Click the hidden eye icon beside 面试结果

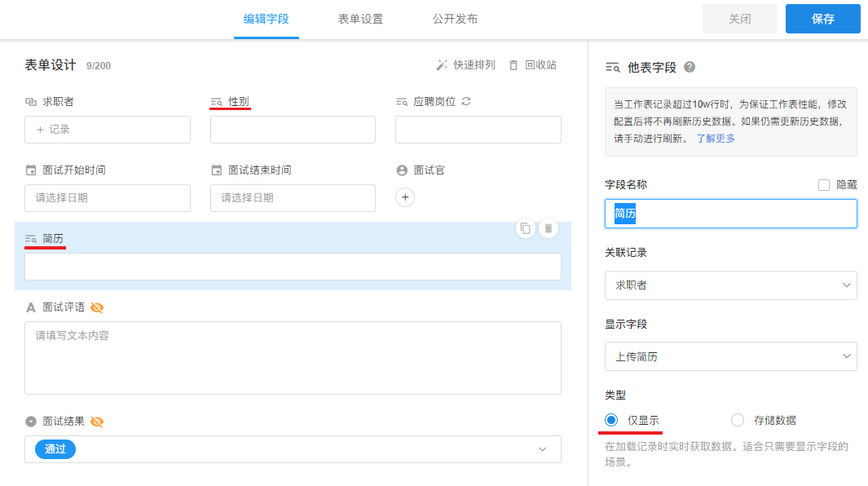tap(97, 422)
